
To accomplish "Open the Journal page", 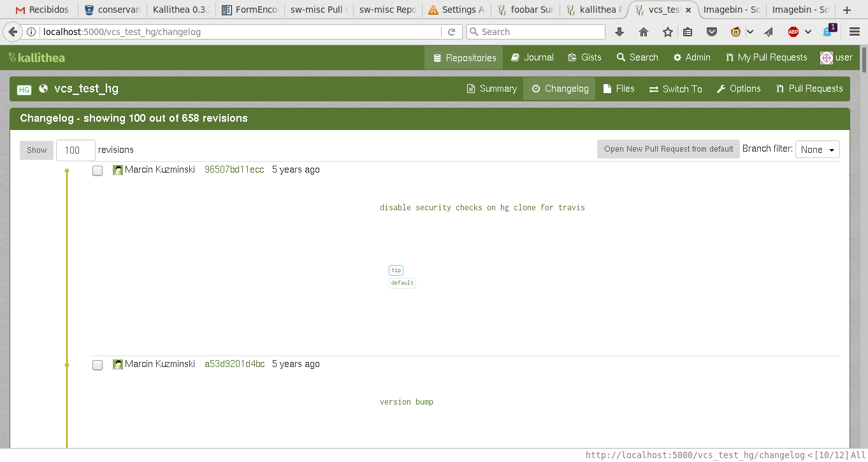I will point(532,57).
